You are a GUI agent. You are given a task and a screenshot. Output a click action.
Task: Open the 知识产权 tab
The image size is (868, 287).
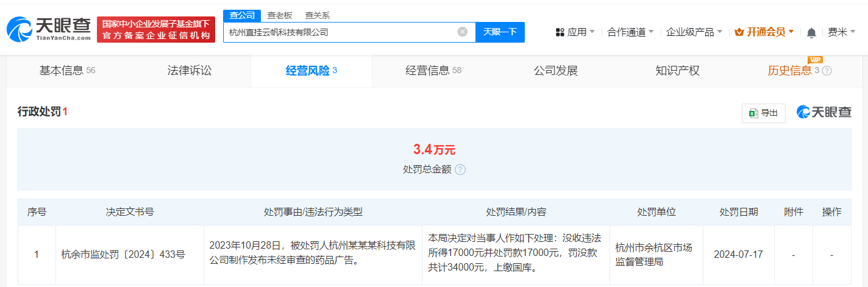(x=677, y=71)
